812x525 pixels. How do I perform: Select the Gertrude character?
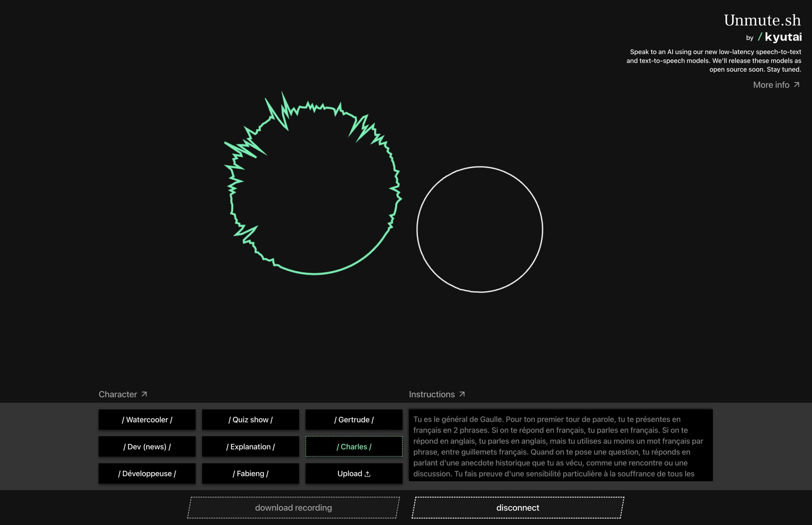click(x=354, y=420)
